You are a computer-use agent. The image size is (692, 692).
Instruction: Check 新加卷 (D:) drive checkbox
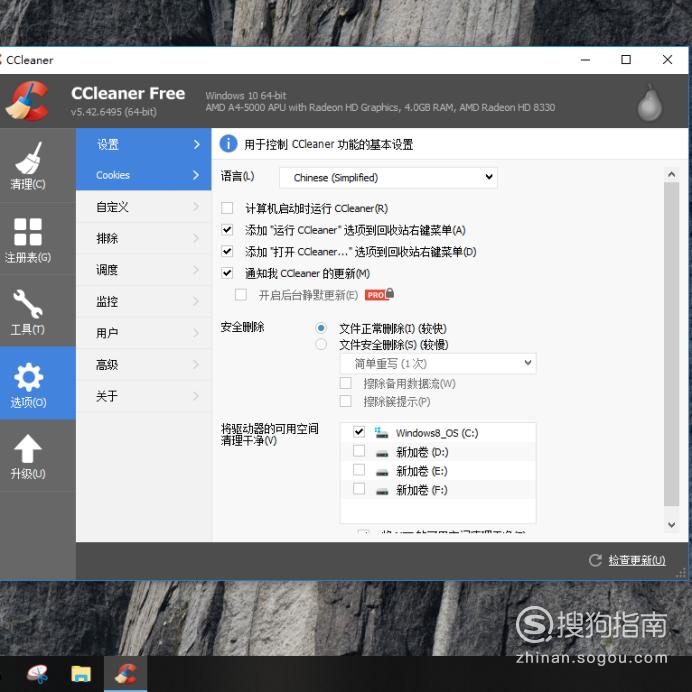pos(359,451)
